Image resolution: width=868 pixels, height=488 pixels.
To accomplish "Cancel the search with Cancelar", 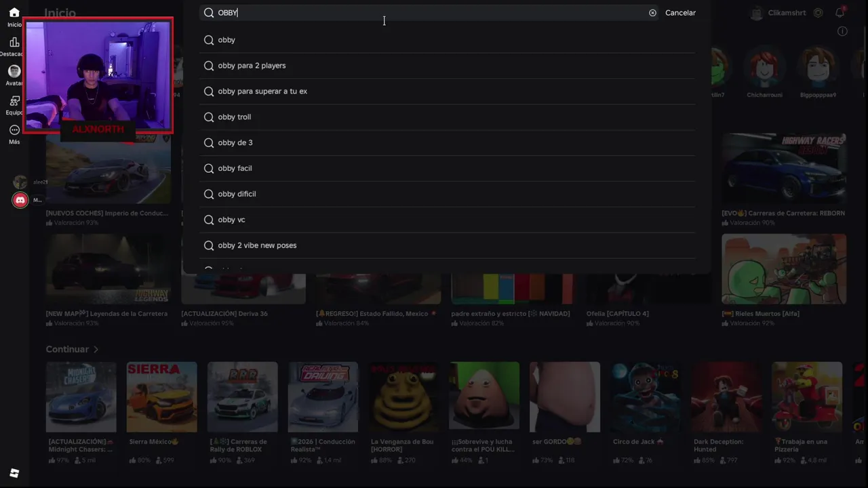I will coord(680,13).
